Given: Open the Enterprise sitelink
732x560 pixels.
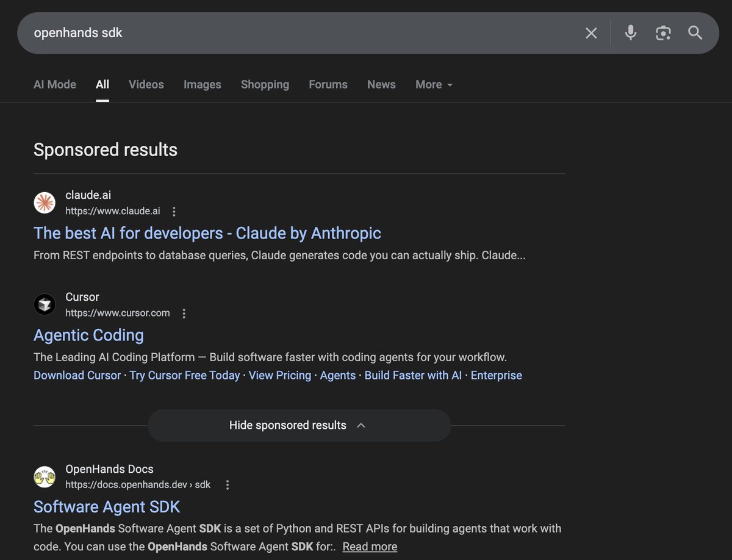Looking at the screenshot, I should click(x=497, y=375).
